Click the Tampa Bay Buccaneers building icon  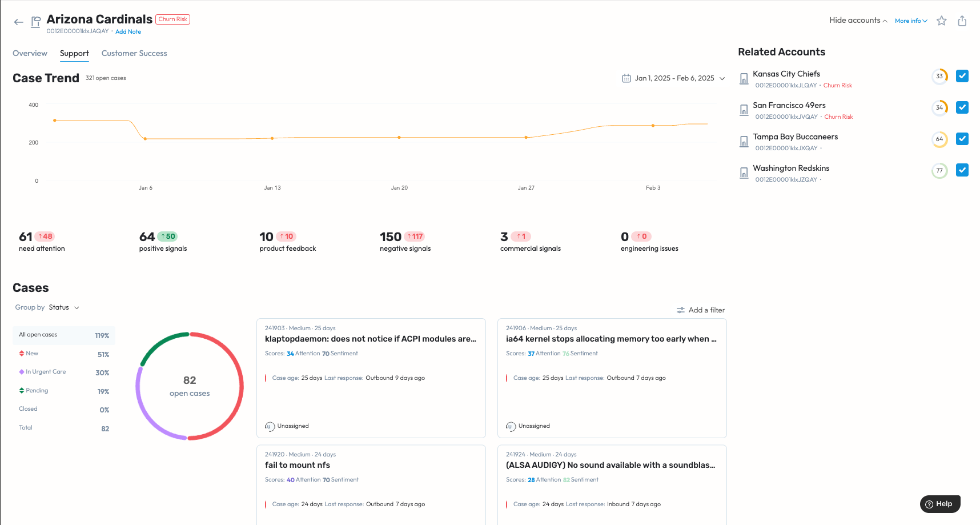(744, 142)
